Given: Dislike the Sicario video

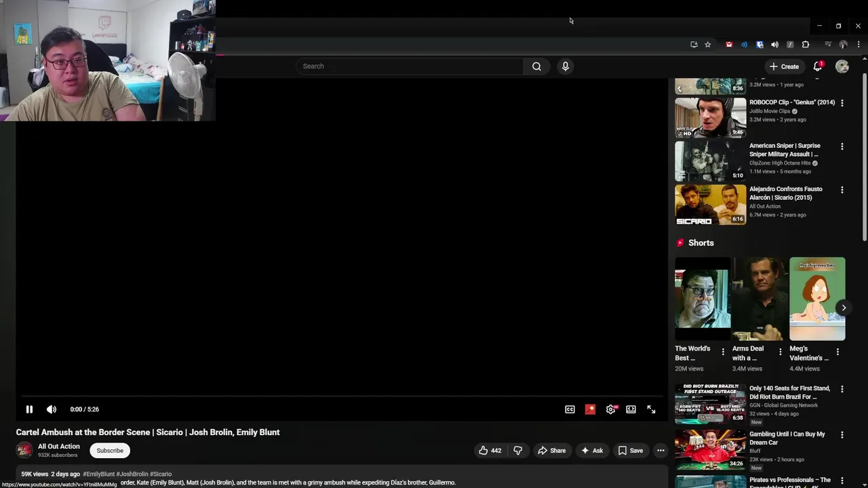Looking at the screenshot, I should 517,451.
